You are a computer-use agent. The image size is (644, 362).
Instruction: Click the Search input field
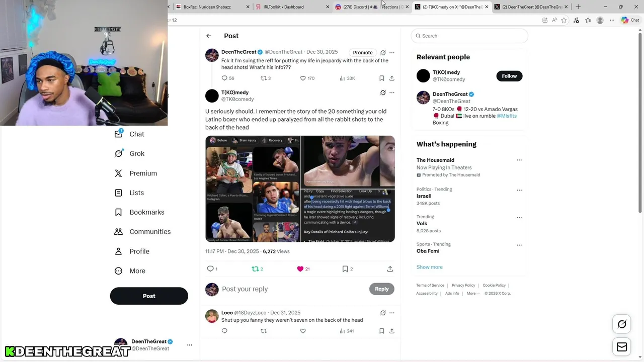point(469,36)
